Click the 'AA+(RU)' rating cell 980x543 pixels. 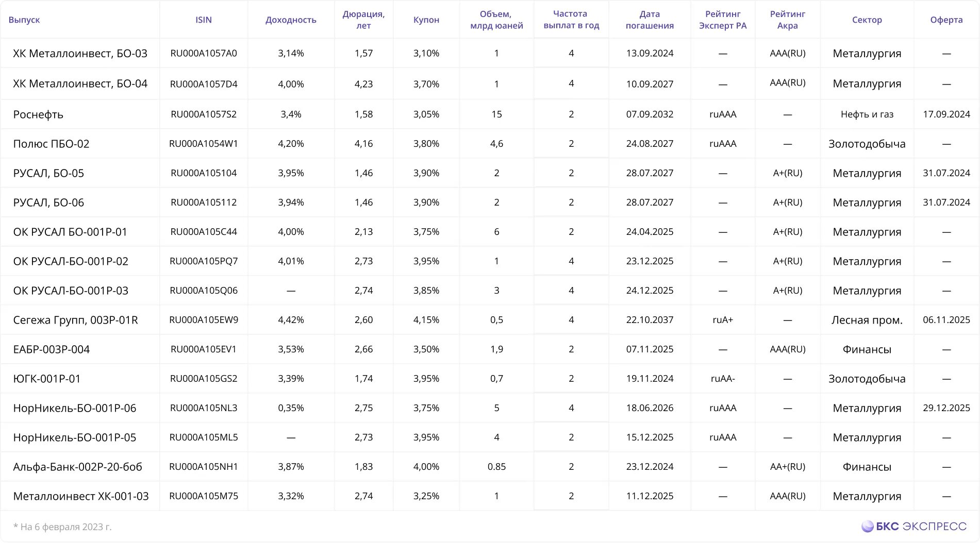click(787, 466)
